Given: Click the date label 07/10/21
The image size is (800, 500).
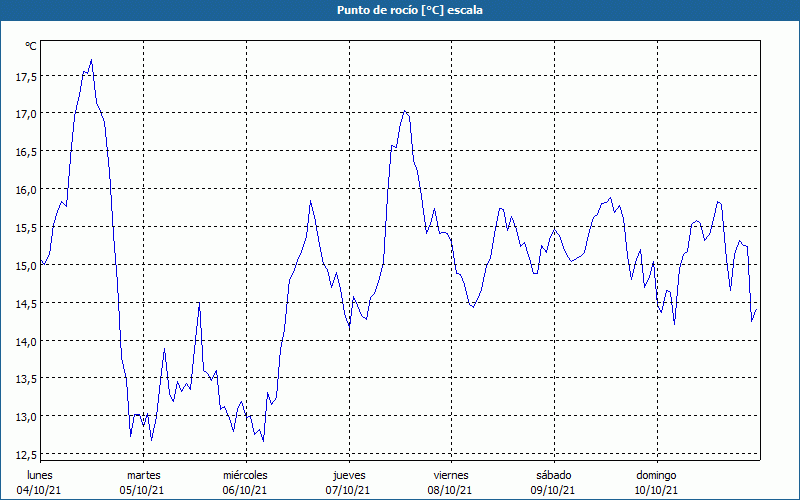Looking at the screenshot, I should point(347,490).
